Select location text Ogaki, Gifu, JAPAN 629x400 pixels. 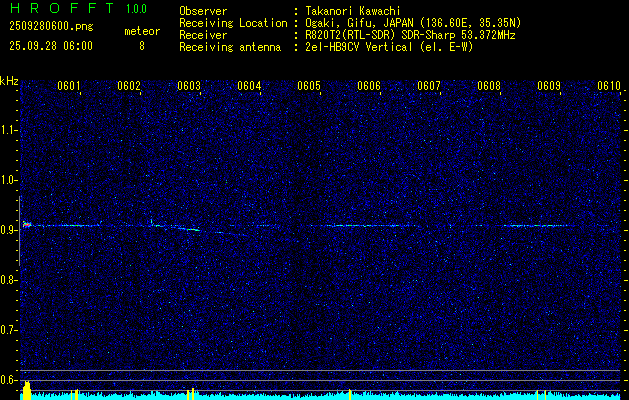tap(360, 23)
